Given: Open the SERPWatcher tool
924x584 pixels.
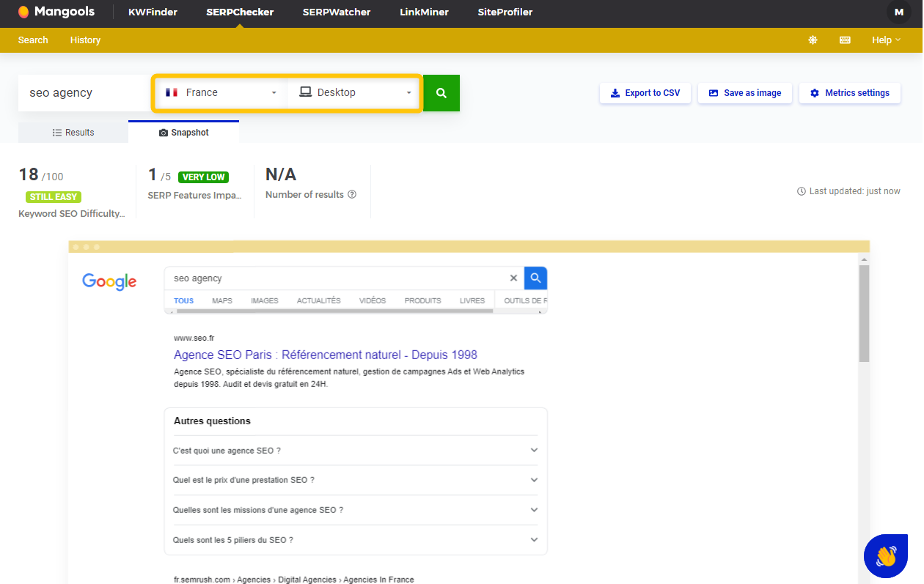Looking at the screenshot, I should pos(337,12).
